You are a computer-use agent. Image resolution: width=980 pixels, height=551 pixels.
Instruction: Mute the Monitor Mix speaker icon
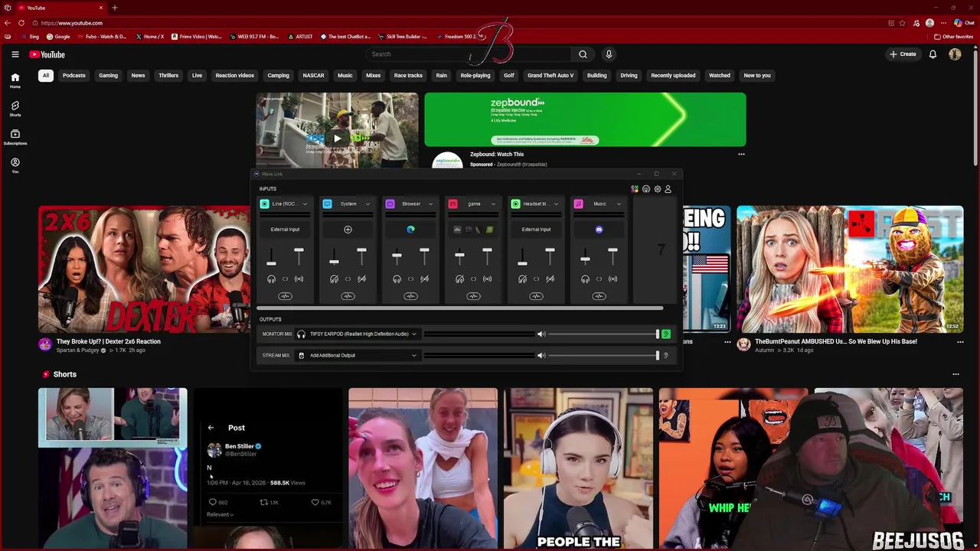point(541,334)
